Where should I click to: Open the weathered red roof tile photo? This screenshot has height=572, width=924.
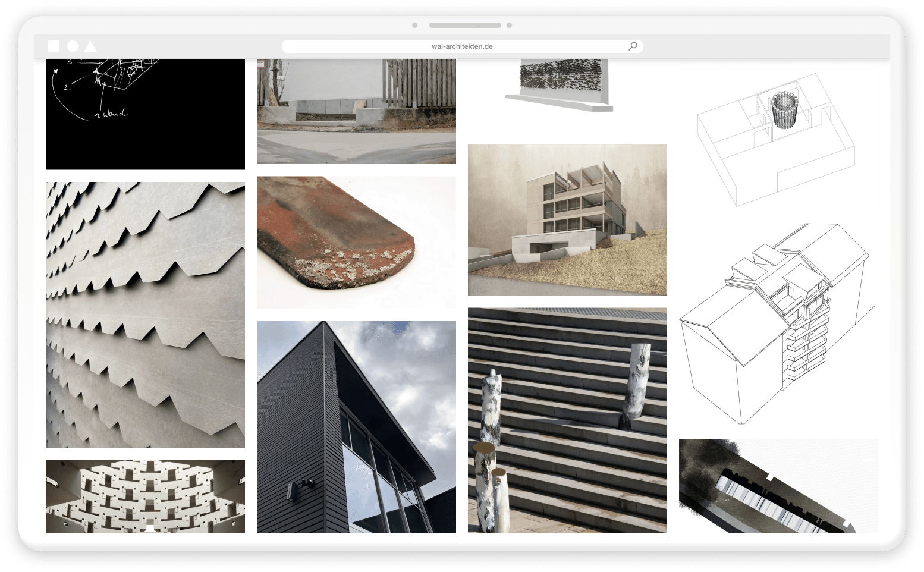[x=356, y=242]
